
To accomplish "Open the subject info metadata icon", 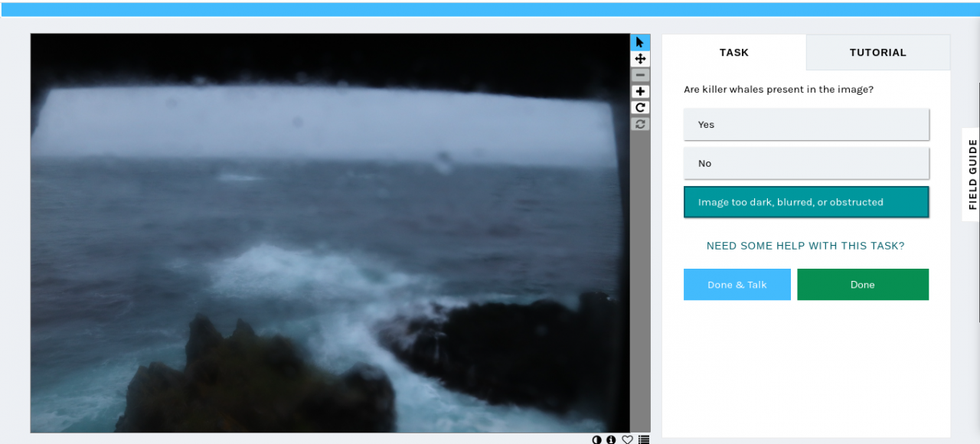I will (611, 439).
